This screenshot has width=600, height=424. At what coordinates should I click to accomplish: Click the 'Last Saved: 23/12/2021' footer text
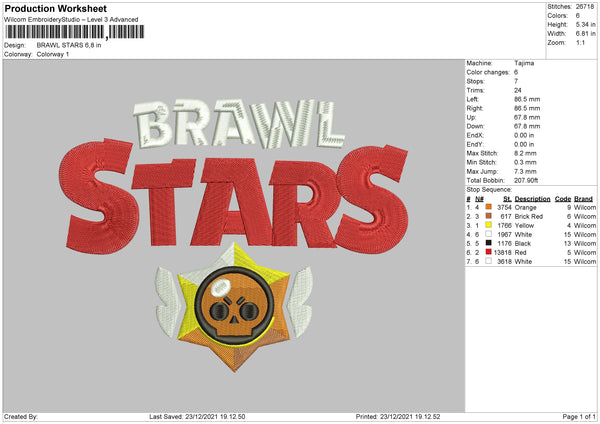coord(197,416)
